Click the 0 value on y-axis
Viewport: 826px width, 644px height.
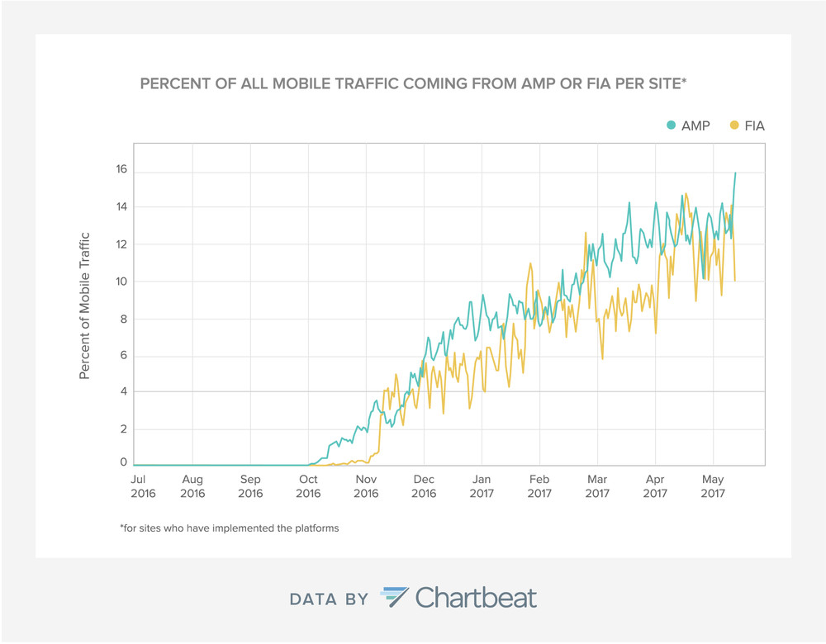pyautogui.click(x=123, y=462)
